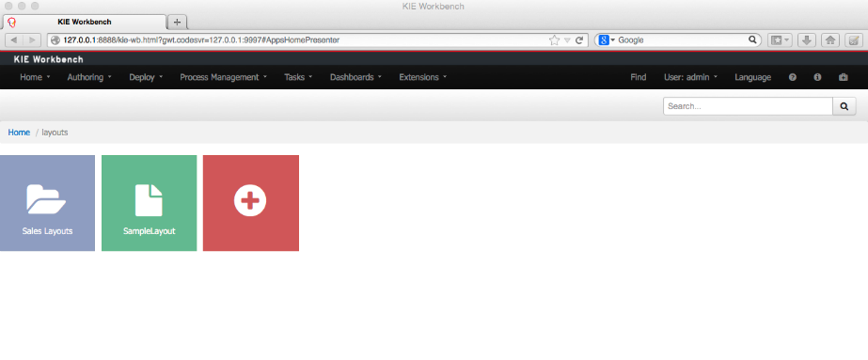Click the browser back arrow button
This screenshot has height=360, width=868.
pos(14,39)
